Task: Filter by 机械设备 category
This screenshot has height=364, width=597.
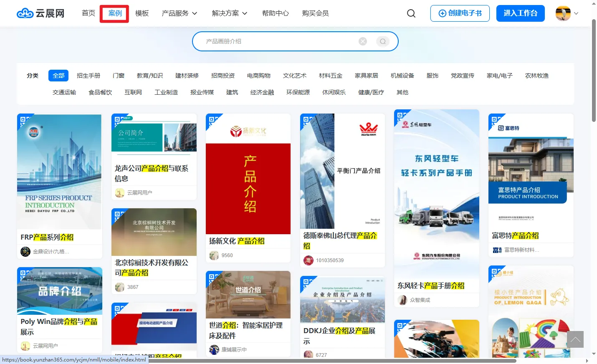Action: click(x=402, y=76)
